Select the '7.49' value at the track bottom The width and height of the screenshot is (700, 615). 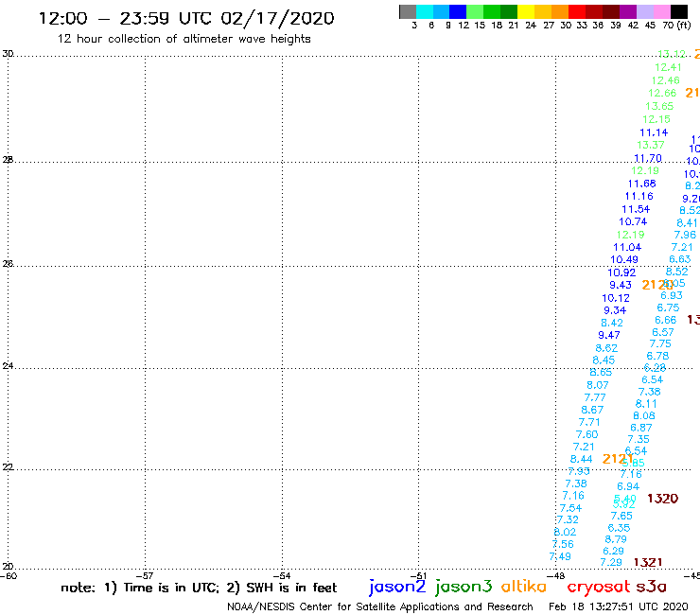(560, 556)
